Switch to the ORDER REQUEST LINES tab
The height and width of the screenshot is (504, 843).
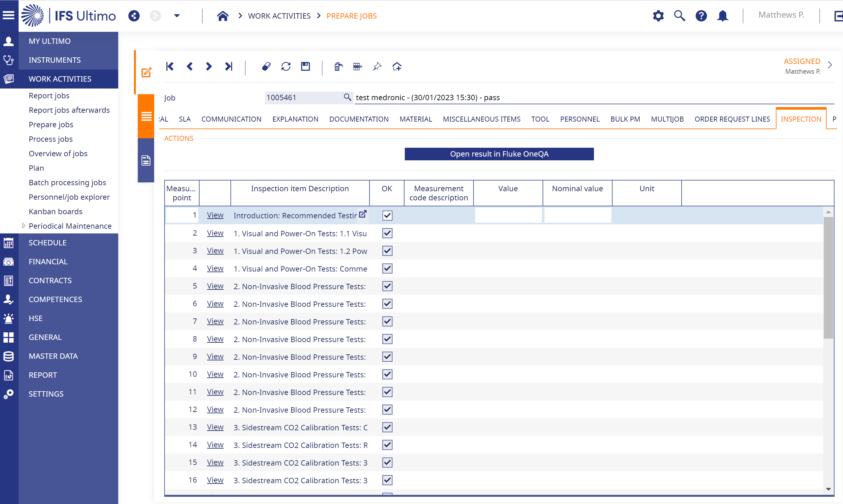732,119
